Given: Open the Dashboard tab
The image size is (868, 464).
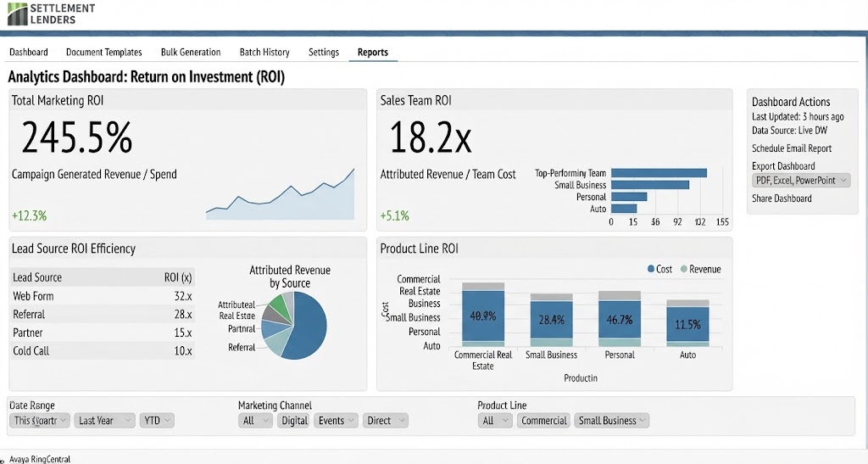Looking at the screenshot, I should [29, 52].
